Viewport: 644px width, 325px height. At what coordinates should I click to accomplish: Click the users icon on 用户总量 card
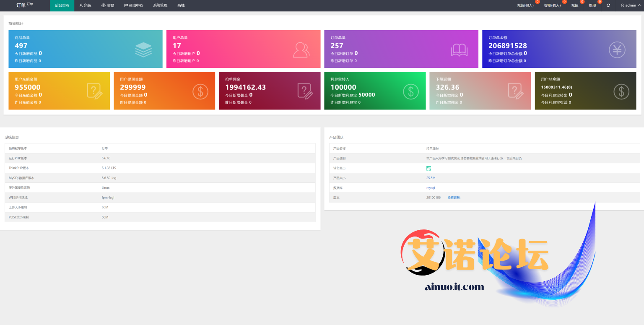[301, 50]
